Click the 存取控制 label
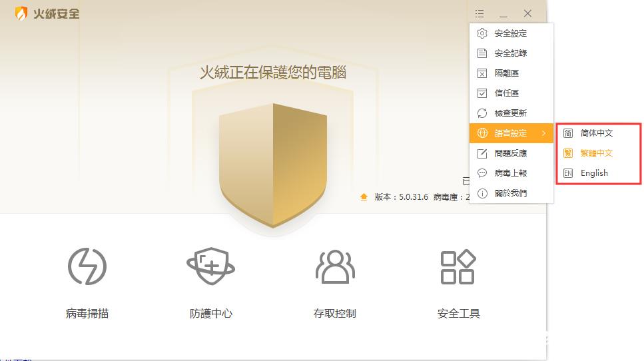Image resolution: width=644 pixels, height=361 pixels. (335, 313)
